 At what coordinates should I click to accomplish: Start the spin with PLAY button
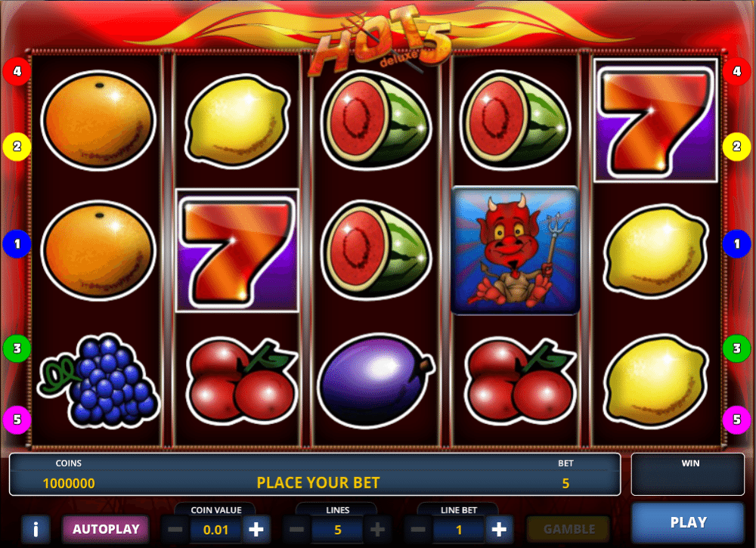(688, 522)
